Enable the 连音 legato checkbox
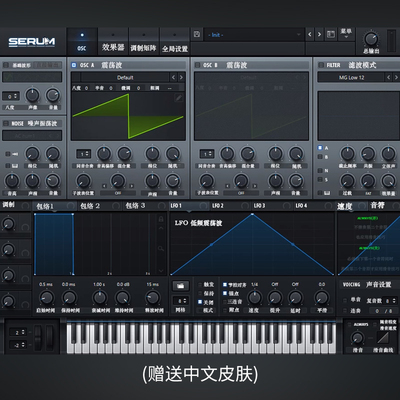 (x=345, y=311)
